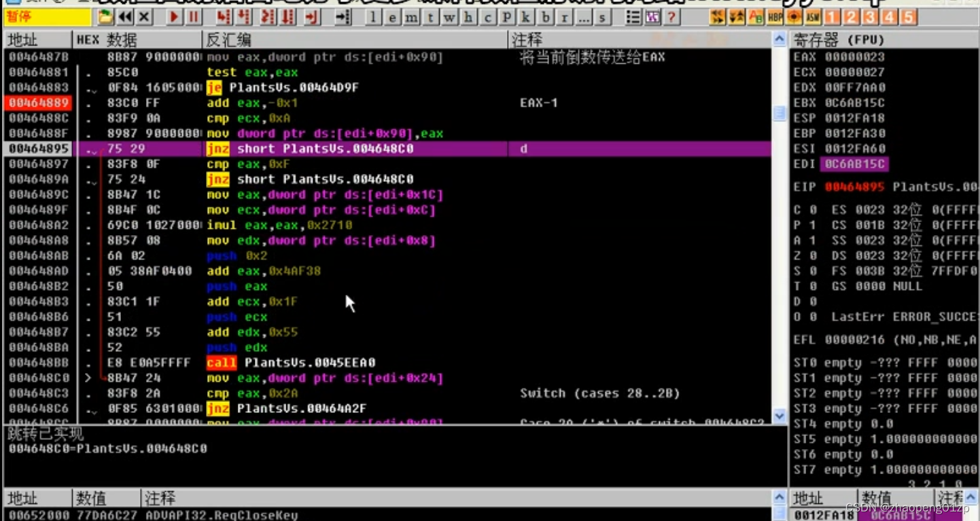Show handles with 'h' button
This screenshot has height=521, width=980.
468,17
